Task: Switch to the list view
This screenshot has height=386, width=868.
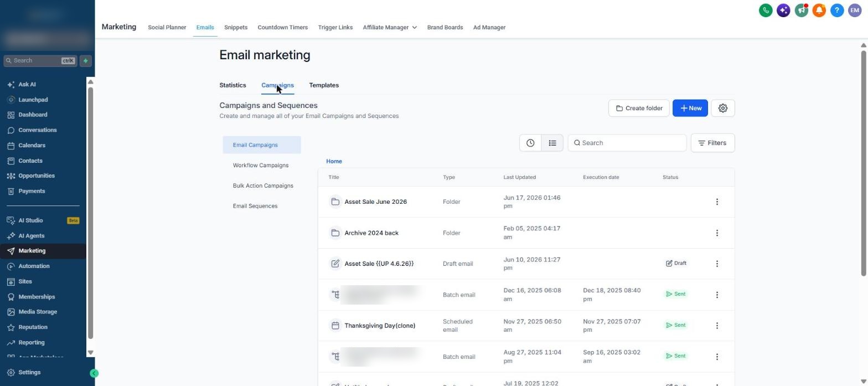Action: point(552,143)
